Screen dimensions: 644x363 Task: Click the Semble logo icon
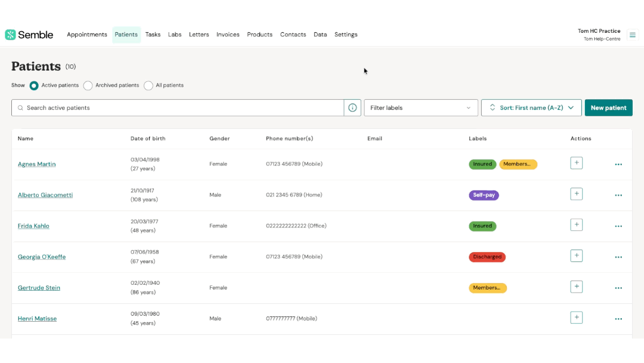point(10,35)
